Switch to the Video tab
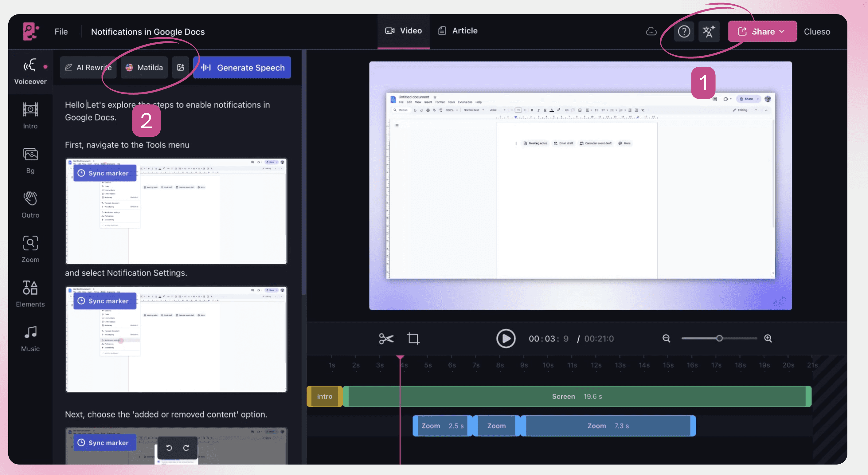This screenshot has width=868, height=475. tap(403, 31)
